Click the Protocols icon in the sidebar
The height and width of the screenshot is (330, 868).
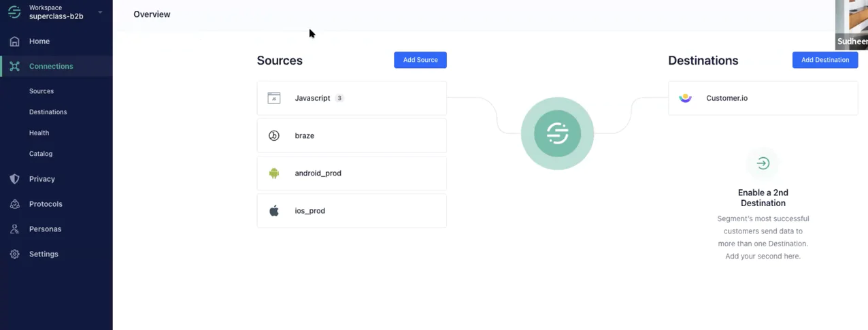tap(14, 204)
